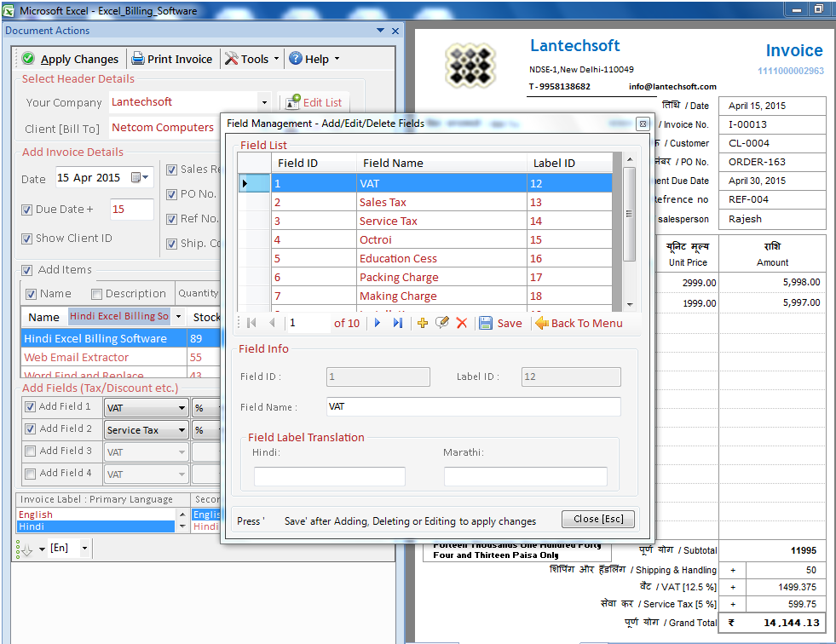
Task: Toggle the Due Date + checkbox
Action: point(27,210)
